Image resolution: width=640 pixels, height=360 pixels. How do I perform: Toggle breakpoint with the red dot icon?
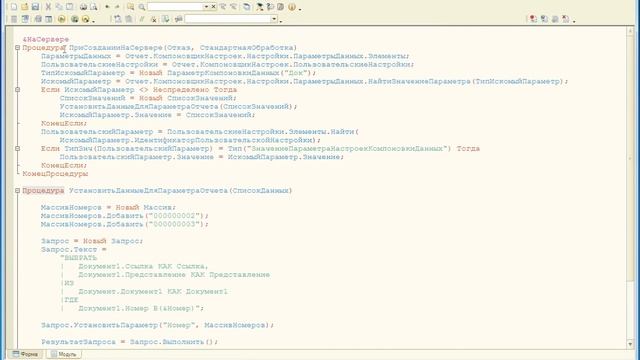pyautogui.click(x=533, y=19)
